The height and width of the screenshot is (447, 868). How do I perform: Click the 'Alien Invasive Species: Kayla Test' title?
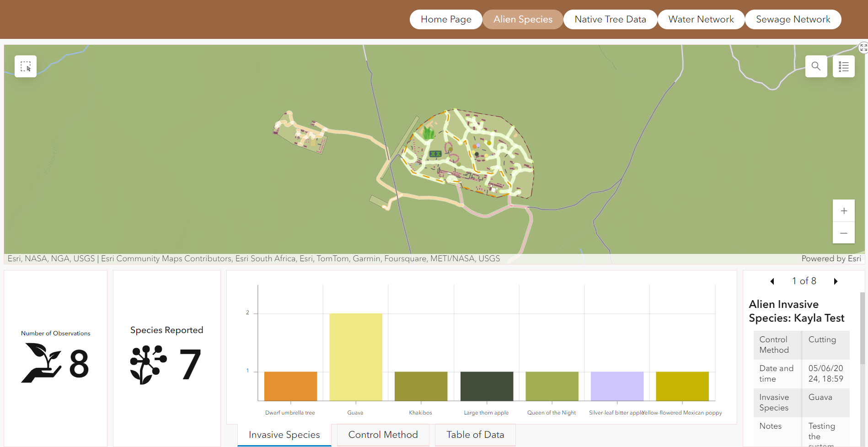tap(797, 311)
